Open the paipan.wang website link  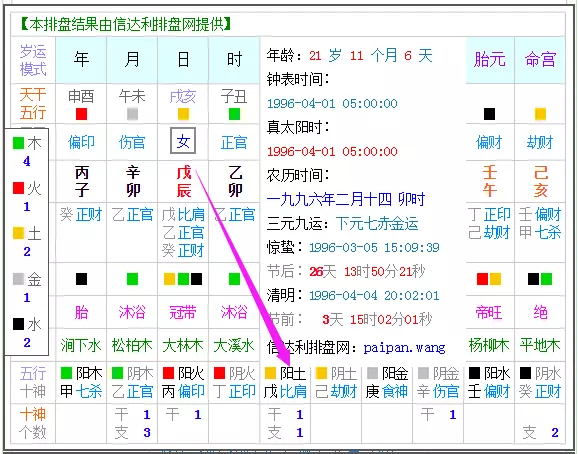pos(404,348)
